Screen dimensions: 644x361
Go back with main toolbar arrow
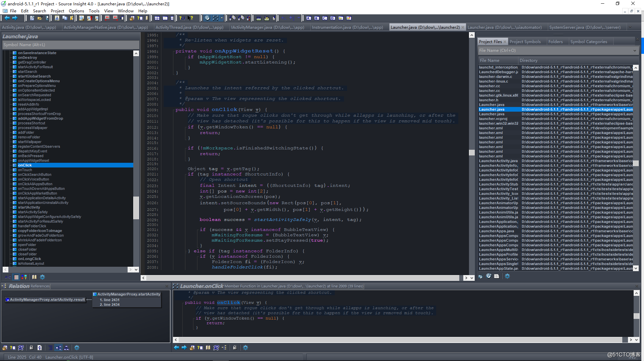[x=7, y=18]
